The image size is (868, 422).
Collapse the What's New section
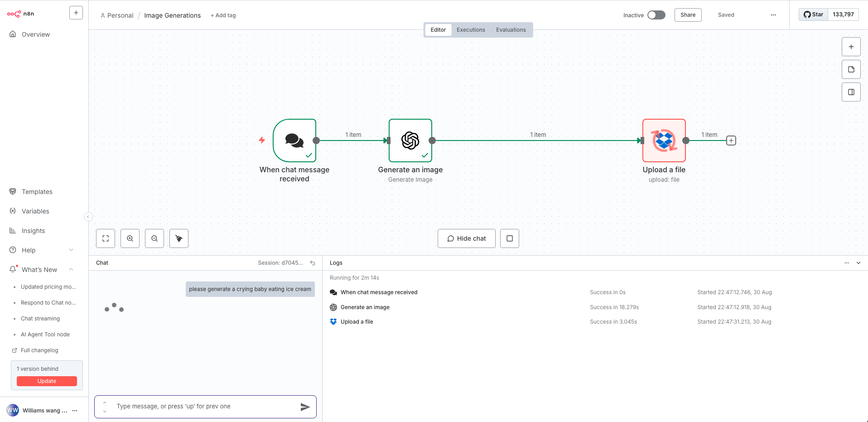71,270
